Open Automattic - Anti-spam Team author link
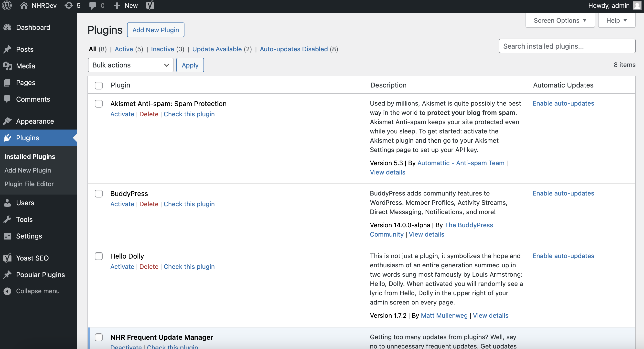Viewport: 644px width, 349px height. tap(461, 163)
